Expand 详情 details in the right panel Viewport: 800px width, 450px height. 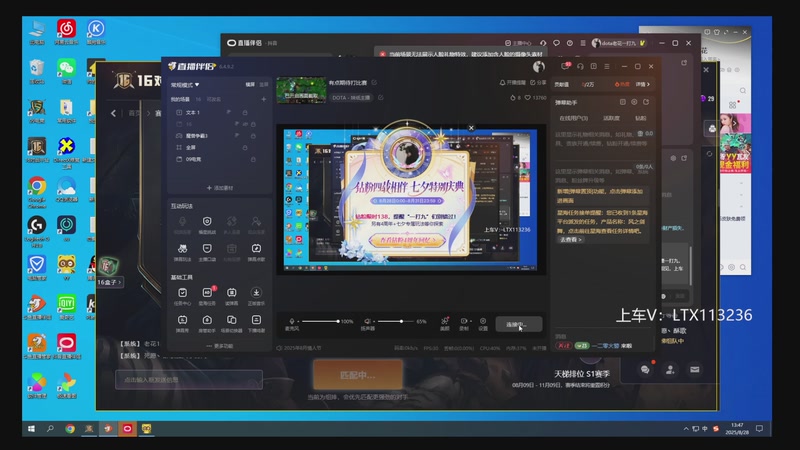click(x=643, y=84)
